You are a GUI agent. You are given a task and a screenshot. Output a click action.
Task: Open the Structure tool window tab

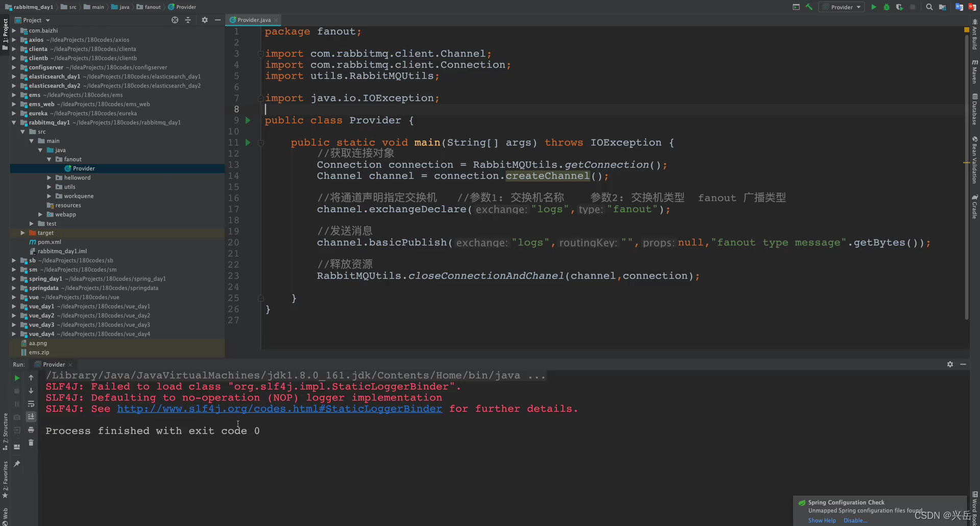pyautogui.click(x=5, y=432)
